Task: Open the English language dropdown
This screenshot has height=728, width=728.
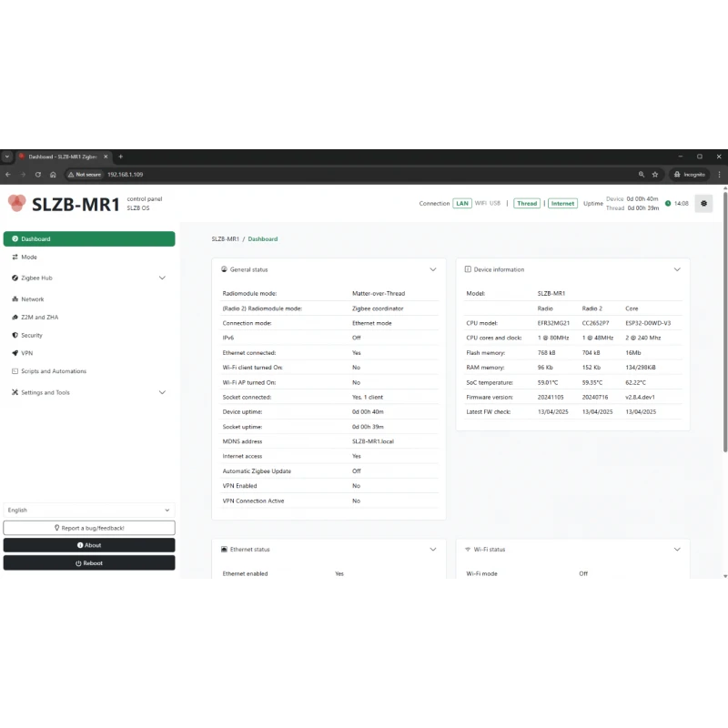Action: 89,511
